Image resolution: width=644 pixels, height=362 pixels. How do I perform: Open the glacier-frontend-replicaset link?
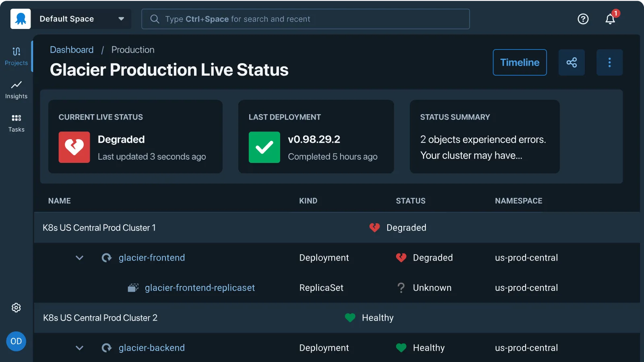tap(200, 288)
